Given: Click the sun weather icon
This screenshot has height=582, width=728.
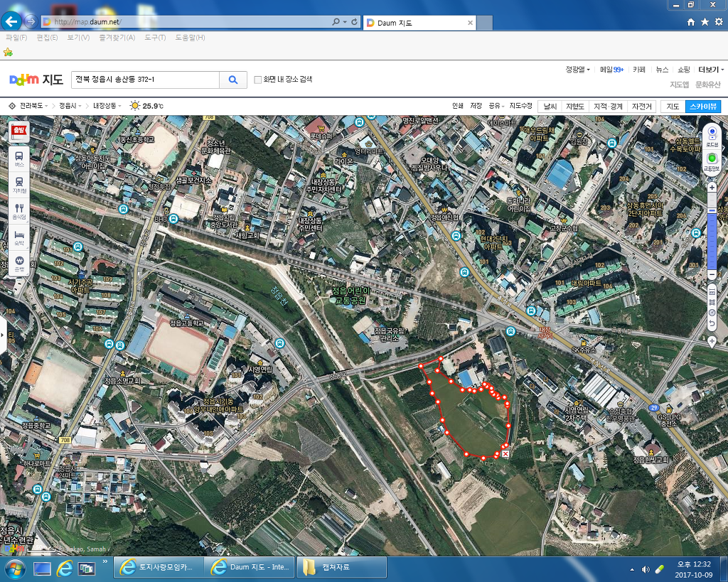Looking at the screenshot, I should (x=134, y=106).
